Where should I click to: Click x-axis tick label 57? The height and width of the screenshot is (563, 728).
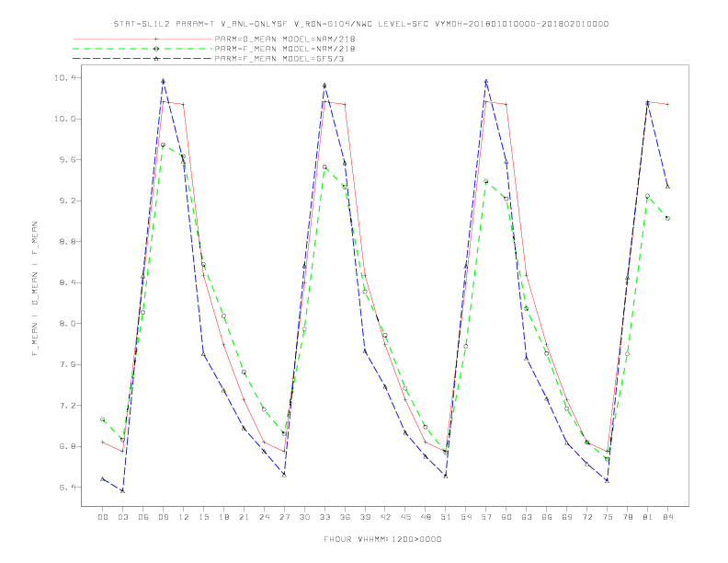[486, 517]
